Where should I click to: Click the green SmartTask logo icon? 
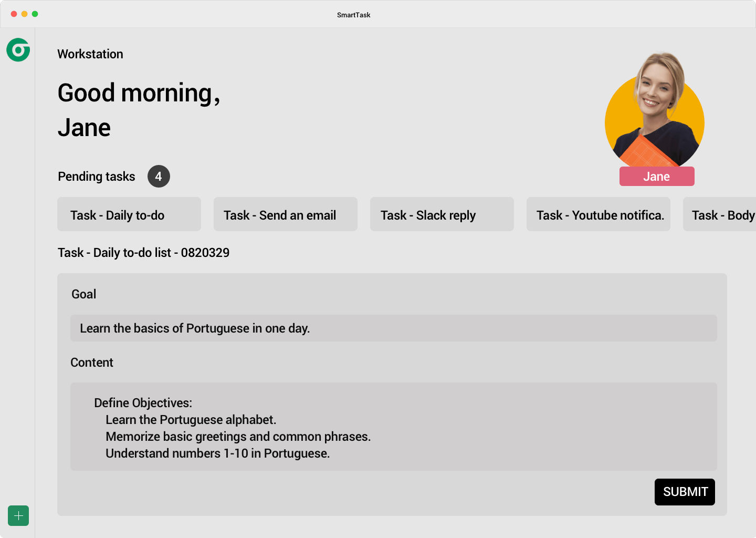(x=18, y=50)
